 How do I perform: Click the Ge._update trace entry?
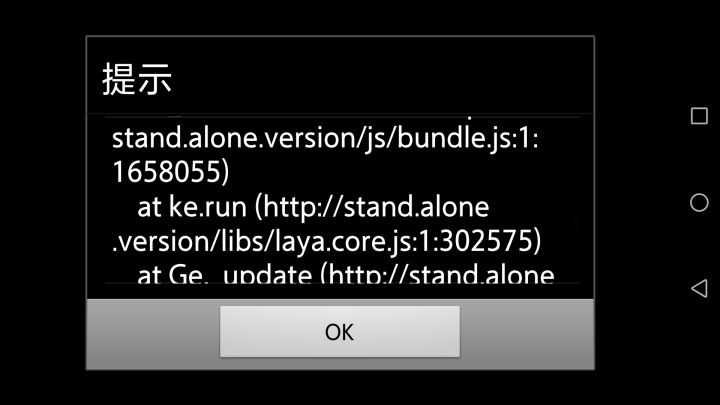[241, 275]
